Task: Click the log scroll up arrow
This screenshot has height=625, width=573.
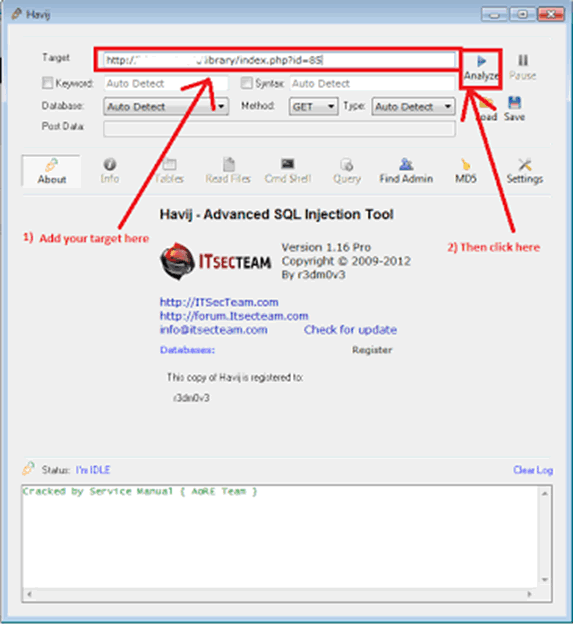Action: [545, 493]
